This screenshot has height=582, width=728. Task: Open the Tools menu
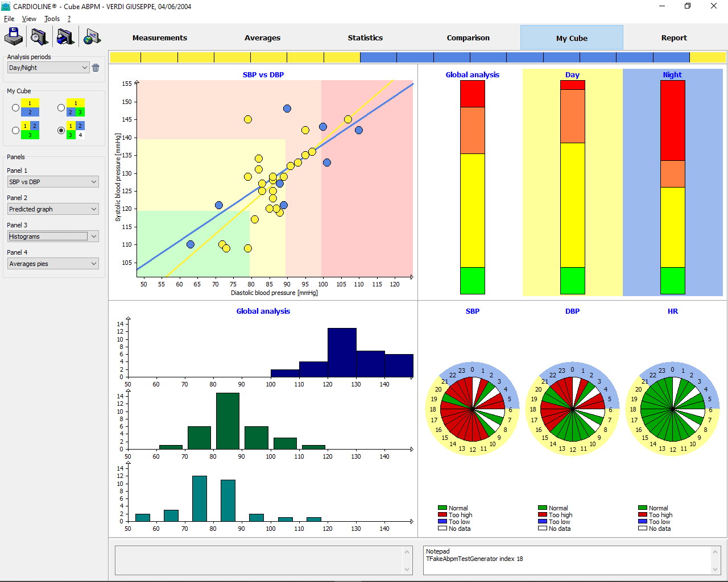(x=52, y=19)
